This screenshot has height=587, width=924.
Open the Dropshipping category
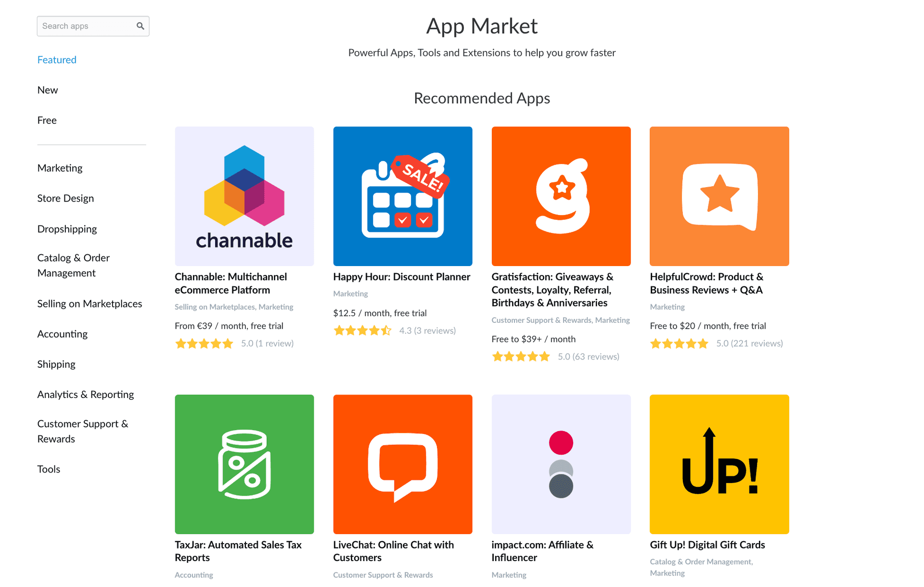tap(67, 229)
